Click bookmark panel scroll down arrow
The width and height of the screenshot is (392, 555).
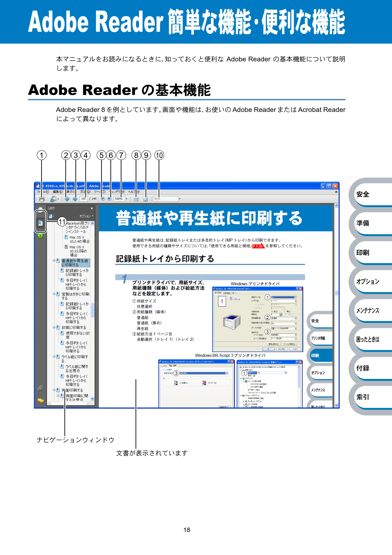(92, 399)
